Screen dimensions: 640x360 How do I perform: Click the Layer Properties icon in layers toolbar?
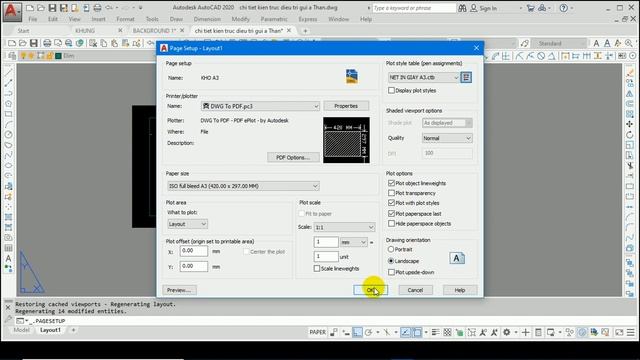coord(12,56)
